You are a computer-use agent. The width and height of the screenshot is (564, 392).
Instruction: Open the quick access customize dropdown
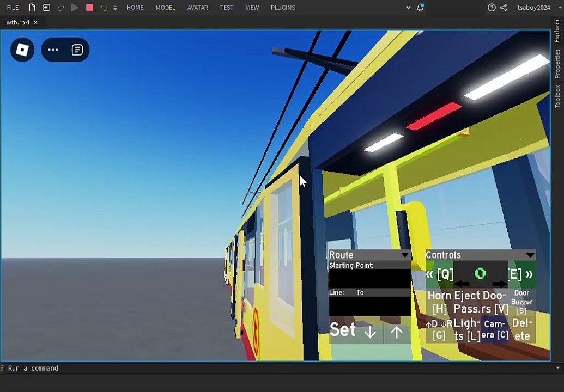[115, 8]
